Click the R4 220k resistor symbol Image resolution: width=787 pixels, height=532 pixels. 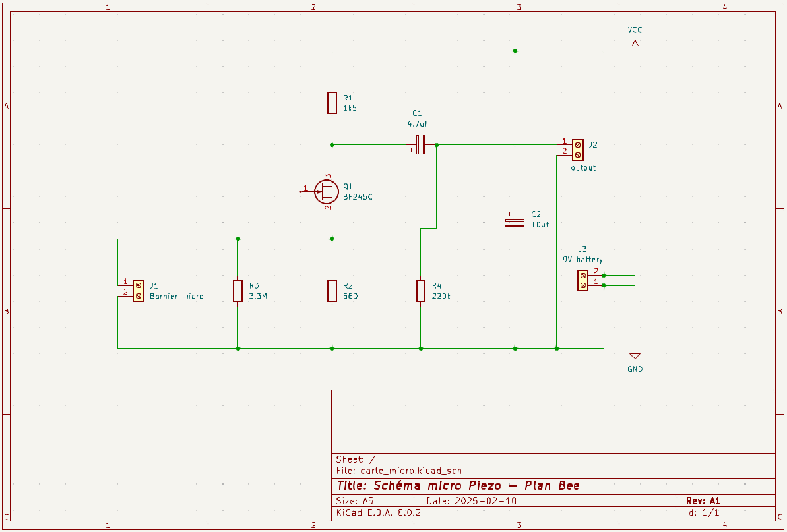pos(421,291)
